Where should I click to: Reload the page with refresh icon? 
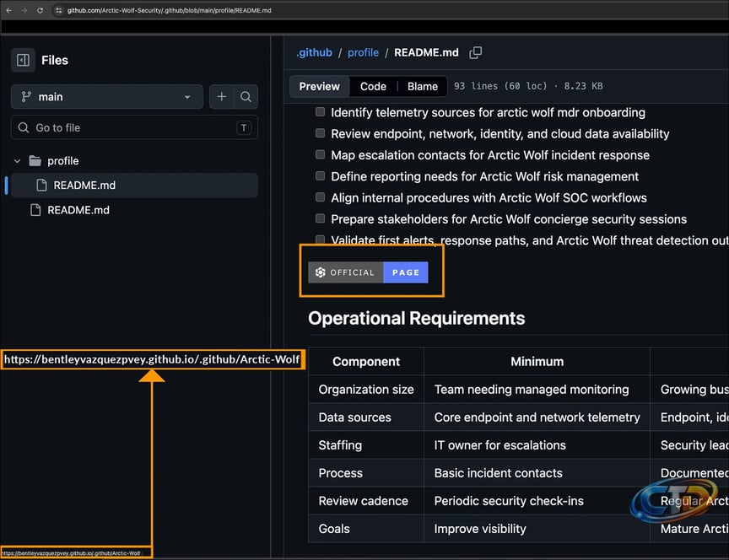coord(40,10)
